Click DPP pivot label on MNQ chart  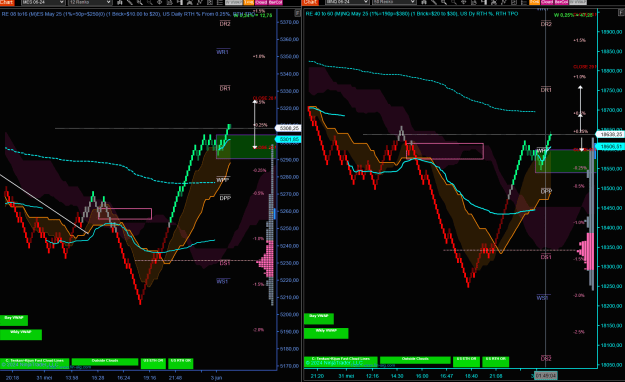[546, 191]
